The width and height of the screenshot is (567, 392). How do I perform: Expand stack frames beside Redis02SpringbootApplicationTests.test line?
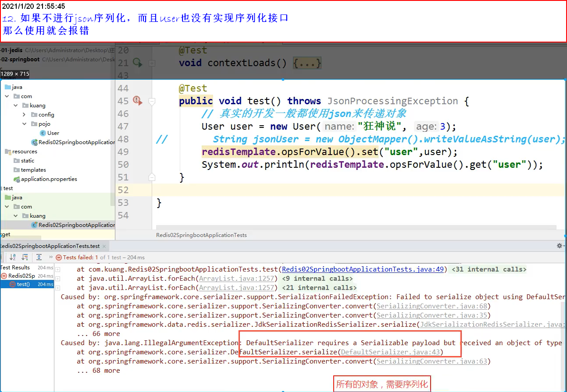(57, 269)
